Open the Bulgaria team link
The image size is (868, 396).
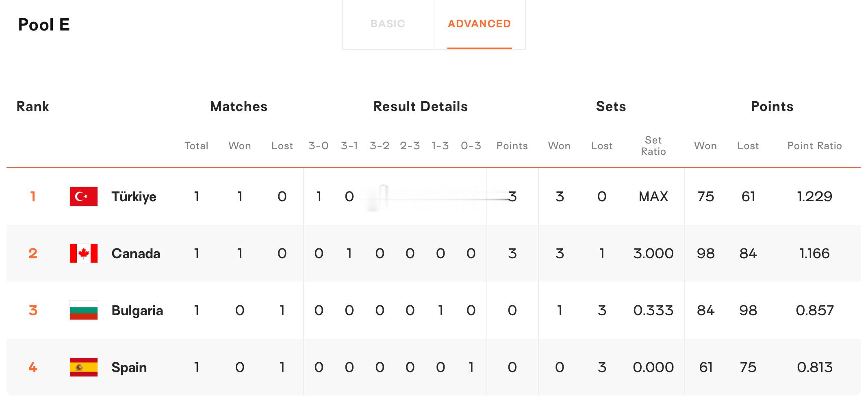click(137, 311)
